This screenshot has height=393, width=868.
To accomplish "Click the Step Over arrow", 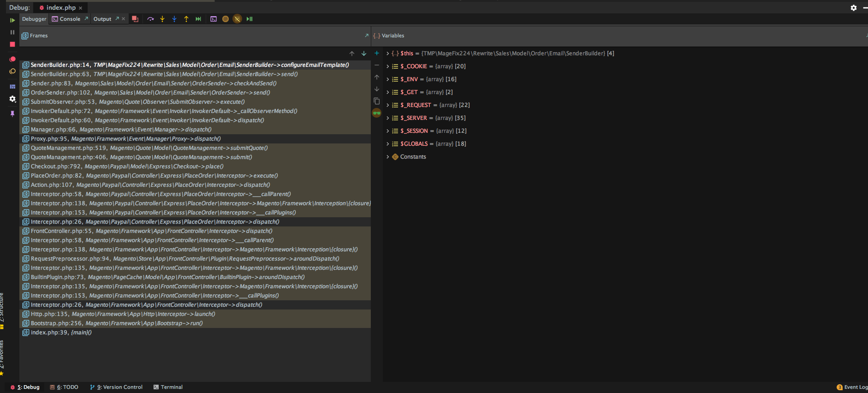I will coord(150,19).
